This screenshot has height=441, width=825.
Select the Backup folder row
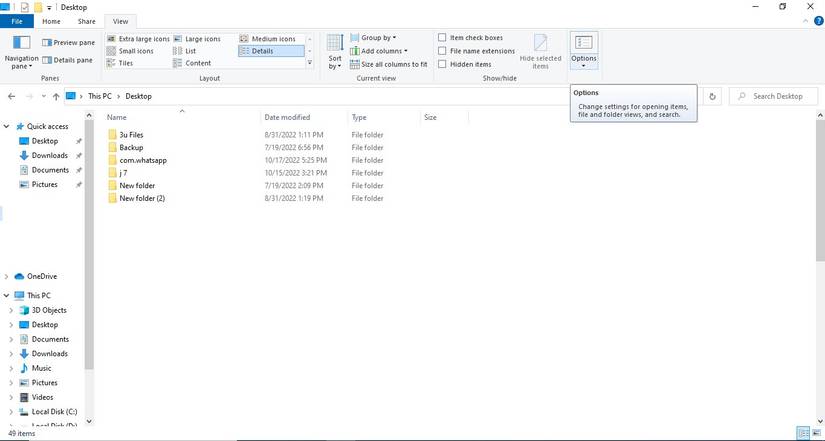point(246,147)
